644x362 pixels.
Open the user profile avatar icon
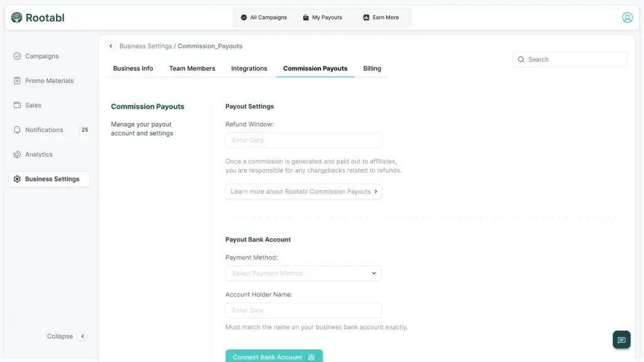pos(627,18)
